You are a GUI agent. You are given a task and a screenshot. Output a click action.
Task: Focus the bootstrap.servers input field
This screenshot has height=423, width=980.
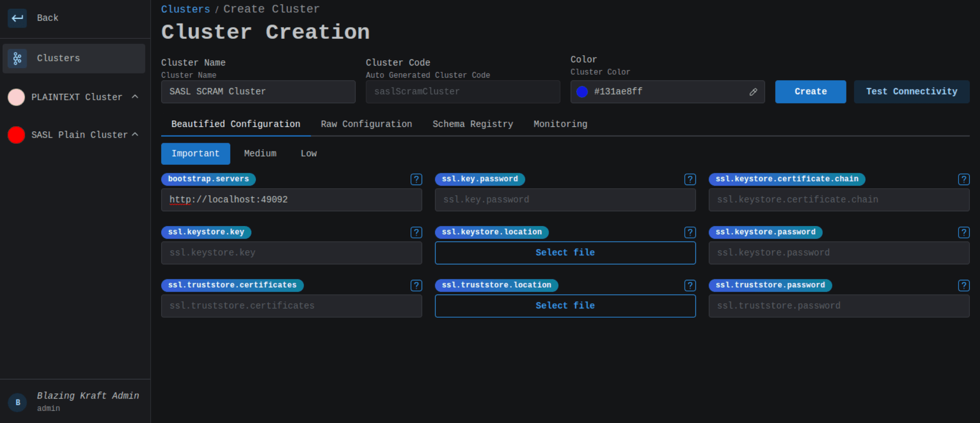click(x=292, y=200)
